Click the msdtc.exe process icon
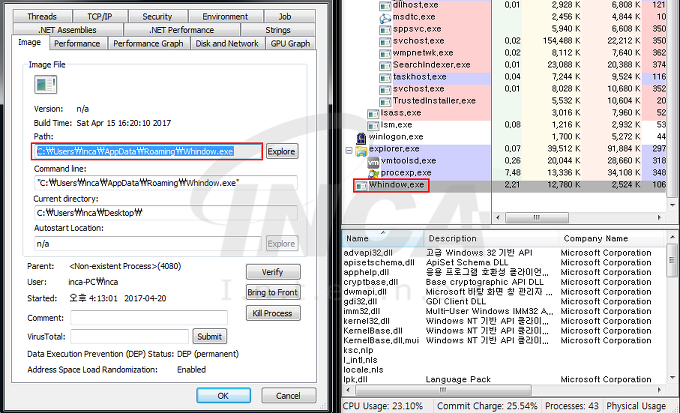The height and width of the screenshot is (413, 680). 385,18
